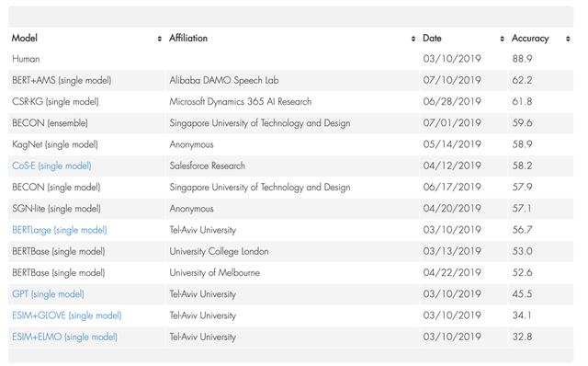Sort by Accuracy using arrow icon
The image size is (588, 366).
tap(568, 39)
